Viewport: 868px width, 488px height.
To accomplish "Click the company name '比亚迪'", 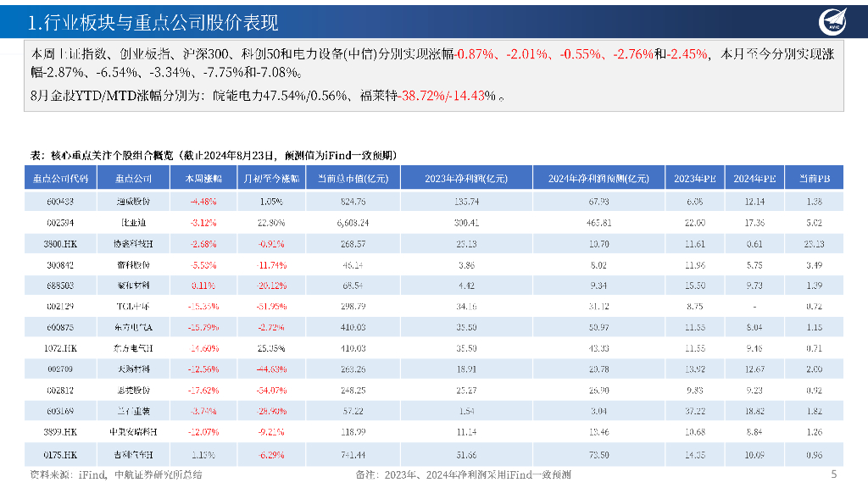I will coord(133,223).
